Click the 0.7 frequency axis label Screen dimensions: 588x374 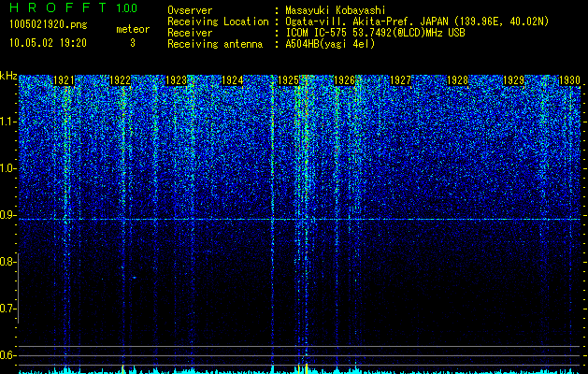click(x=7, y=309)
